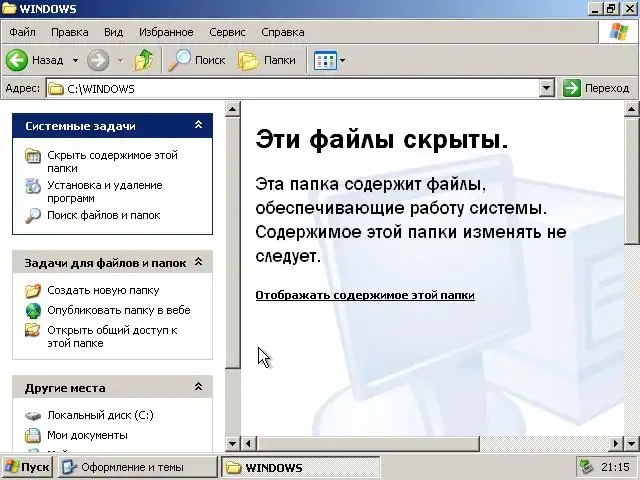Click the search files magnifier icon

click(33, 216)
